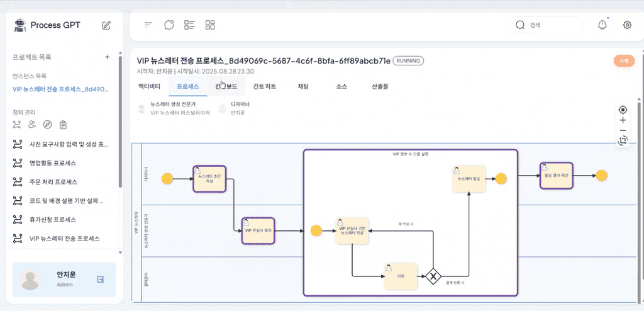Open the 소스 tab
644x311 pixels.
point(341,86)
